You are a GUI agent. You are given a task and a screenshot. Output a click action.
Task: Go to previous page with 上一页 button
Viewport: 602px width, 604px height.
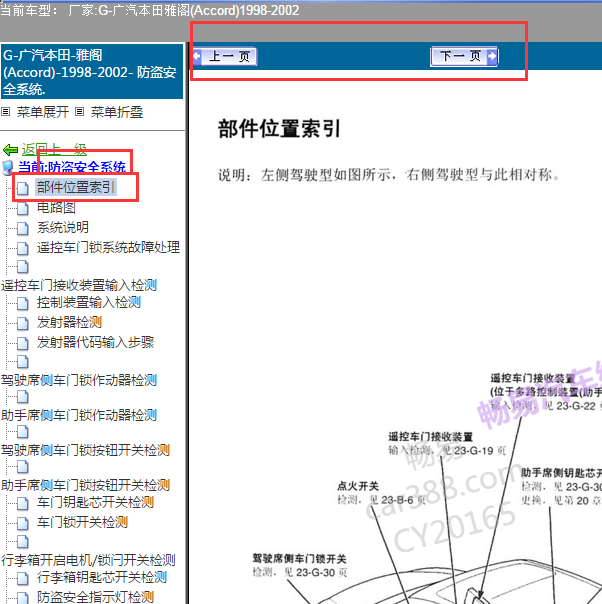tap(225, 57)
